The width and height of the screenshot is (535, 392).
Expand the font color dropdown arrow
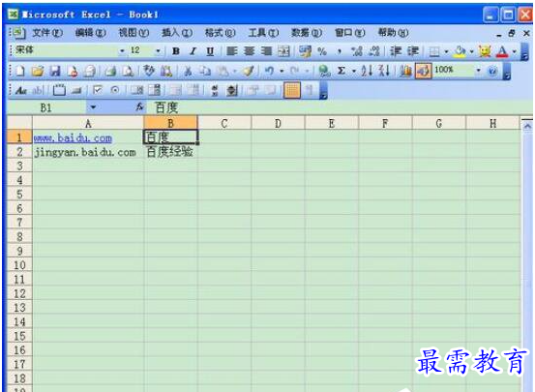pyautogui.click(x=514, y=51)
